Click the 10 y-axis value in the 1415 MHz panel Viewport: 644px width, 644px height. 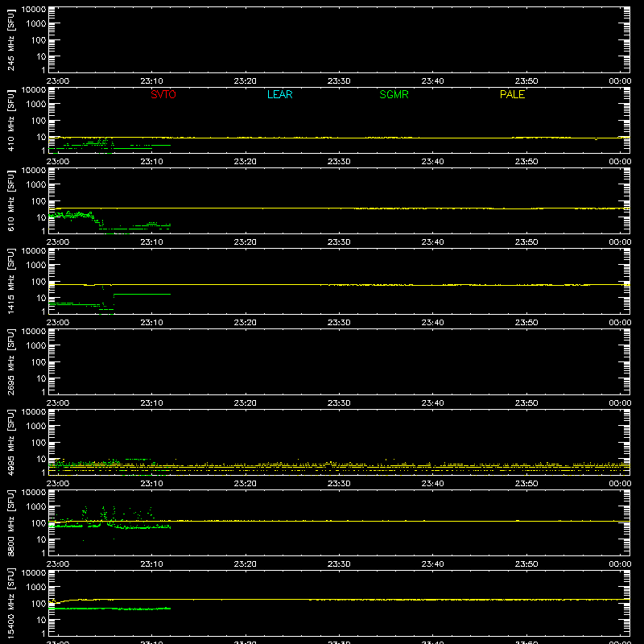click(41, 298)
